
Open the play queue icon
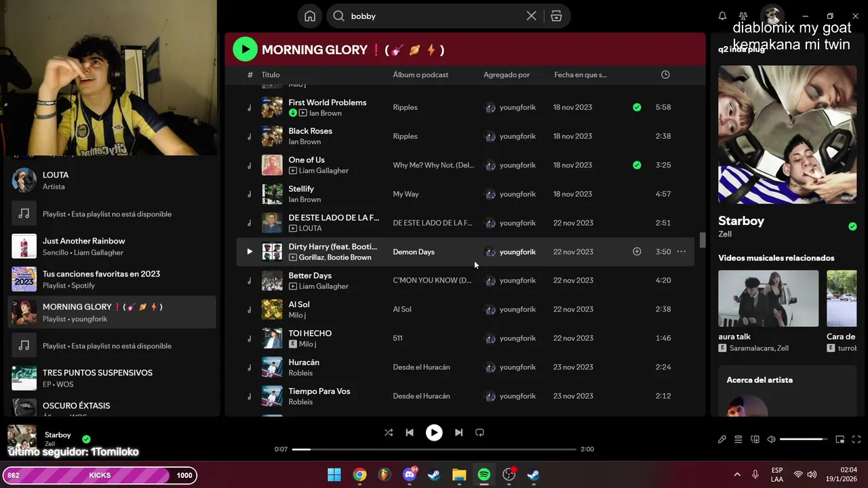click(x=738, y=439)
